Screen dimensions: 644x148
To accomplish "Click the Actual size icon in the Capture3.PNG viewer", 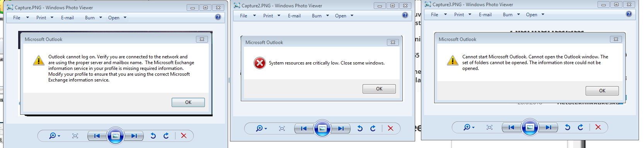I will tap(490, 128).
